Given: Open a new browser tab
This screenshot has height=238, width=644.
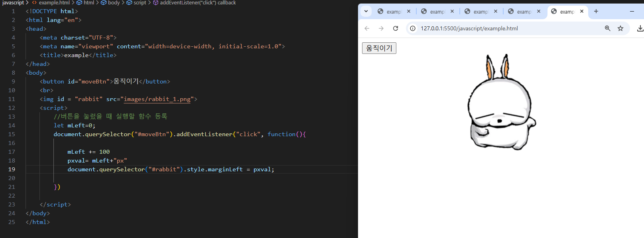Looking at the screenshot, I should tap(596, 11).
